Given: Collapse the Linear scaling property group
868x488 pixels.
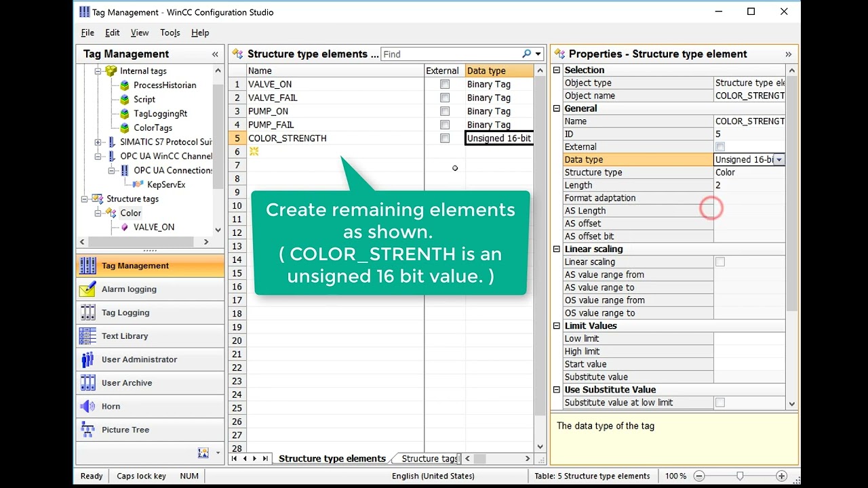Looking at the screenshot, I should tap(557, 249).
